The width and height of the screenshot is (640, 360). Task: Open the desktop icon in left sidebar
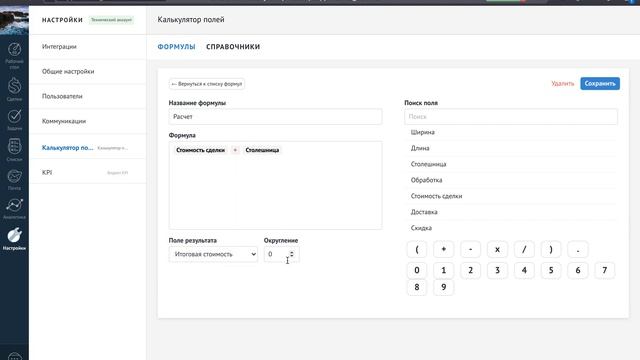(14, 55)
